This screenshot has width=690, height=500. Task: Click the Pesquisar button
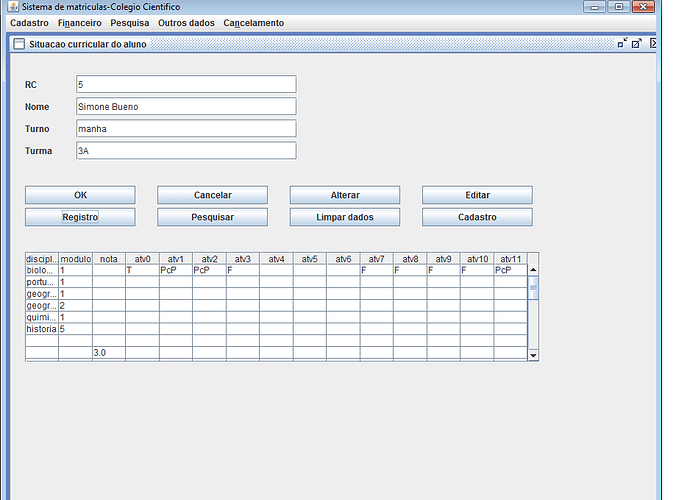coord(213,217)
